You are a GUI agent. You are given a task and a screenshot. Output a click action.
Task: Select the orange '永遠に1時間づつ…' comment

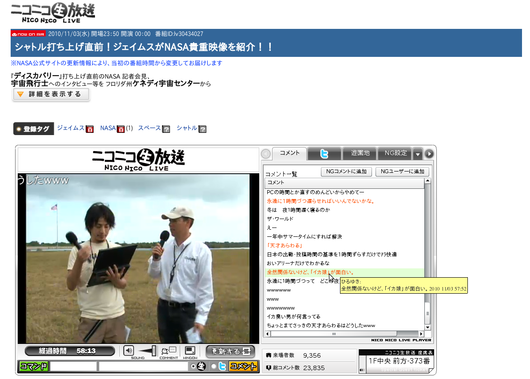coord(320,201)
